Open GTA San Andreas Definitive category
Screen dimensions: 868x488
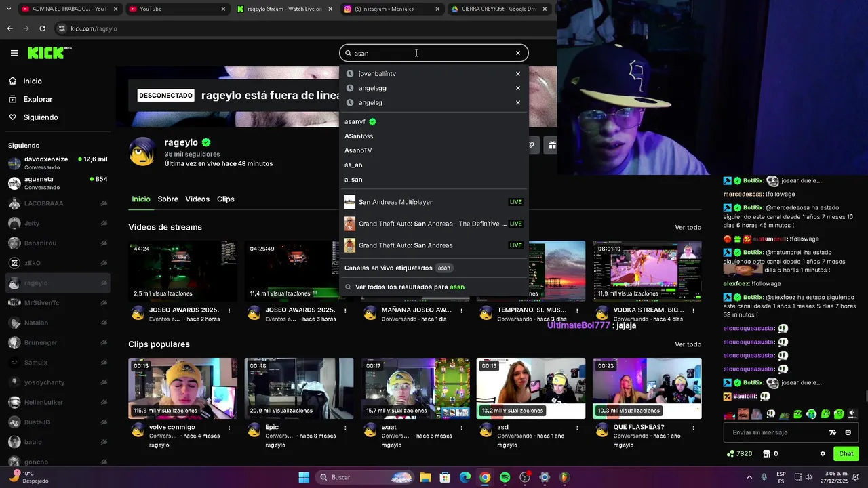(x=434, y=224)
